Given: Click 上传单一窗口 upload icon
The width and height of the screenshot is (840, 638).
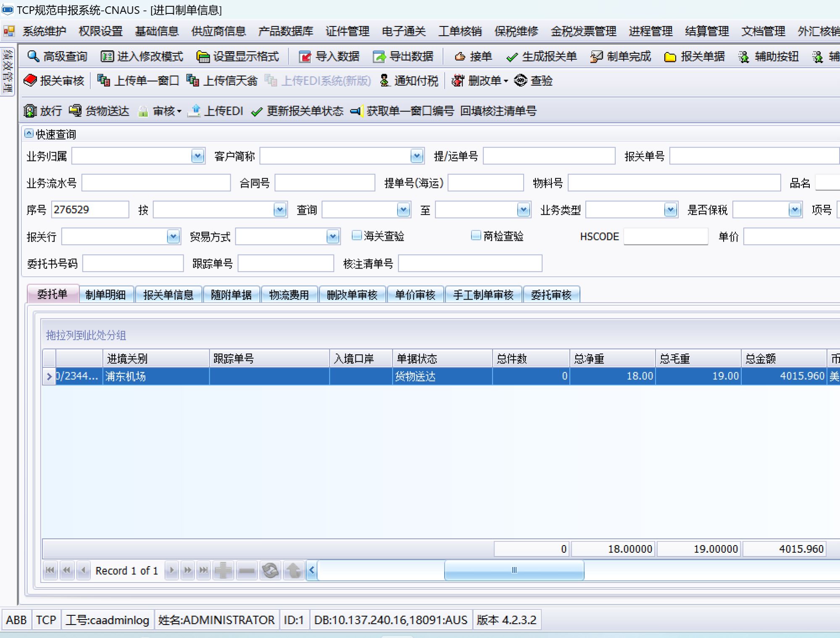Looking at the screenshot, I should 103,80.
